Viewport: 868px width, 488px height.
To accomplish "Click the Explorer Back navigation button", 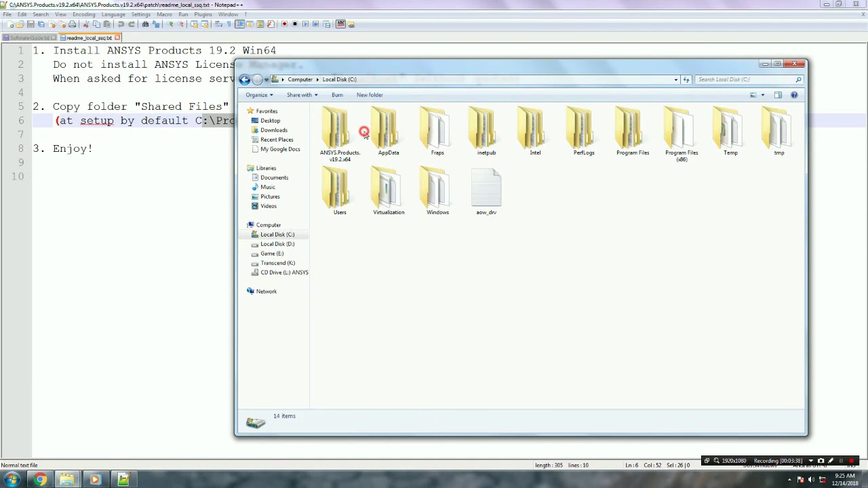I will (245, 79).
